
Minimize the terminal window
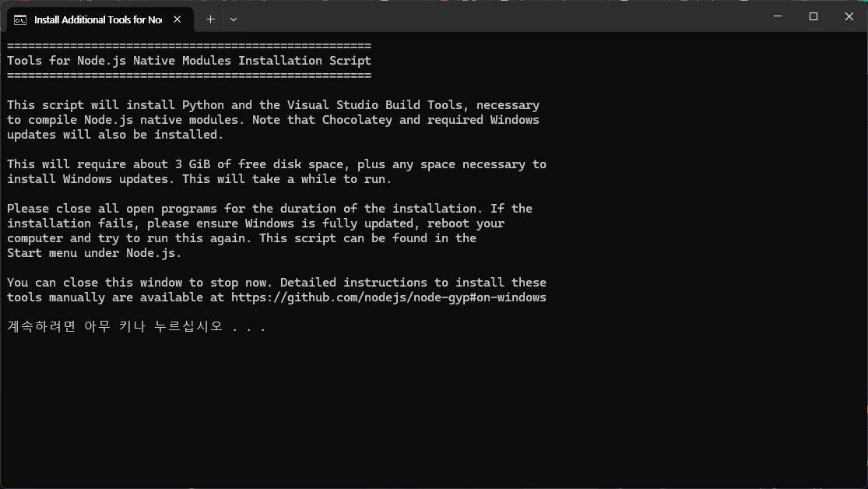click(778, 16)
